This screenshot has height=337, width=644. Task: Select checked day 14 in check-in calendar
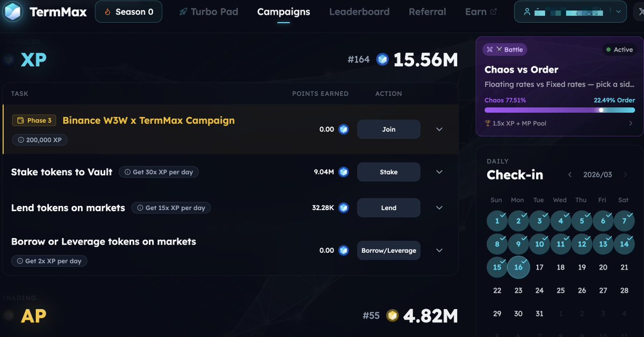(624, 244)
